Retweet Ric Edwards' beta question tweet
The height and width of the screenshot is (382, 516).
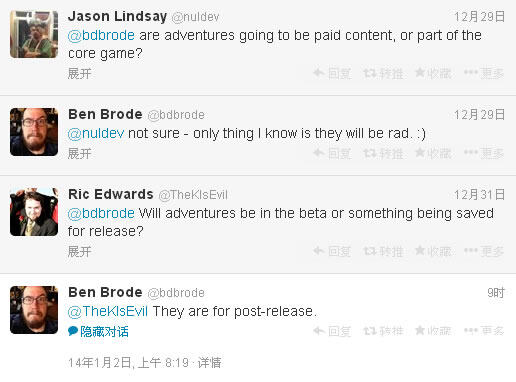[383, 251]
